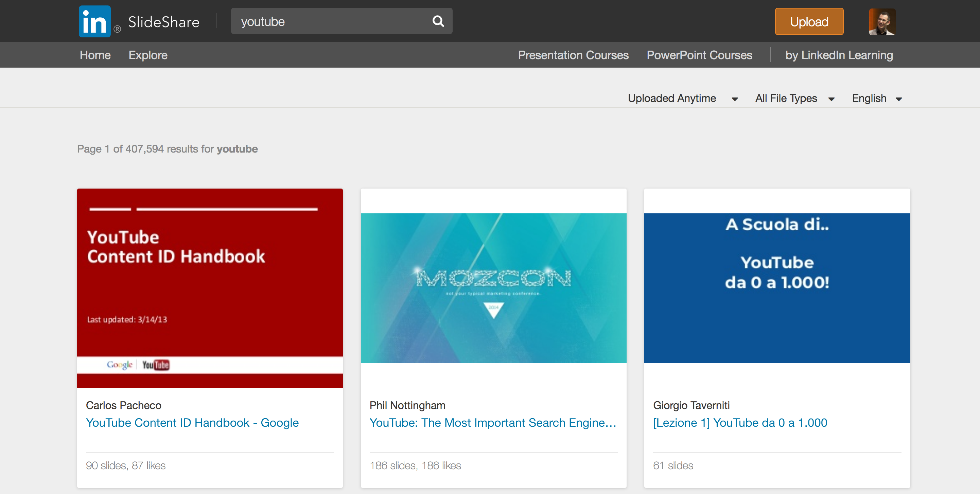Click the search field containing youtube
Screen dimensions: 980x494
click(341, 21)
